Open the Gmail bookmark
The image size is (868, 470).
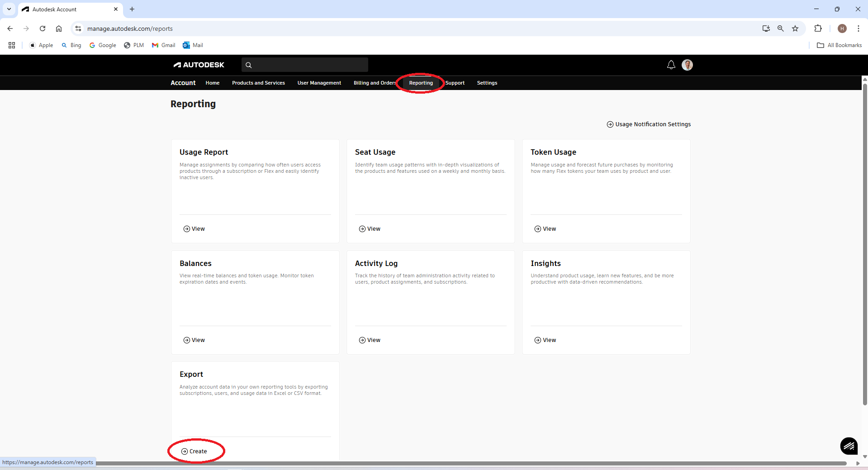click(164, 45)
